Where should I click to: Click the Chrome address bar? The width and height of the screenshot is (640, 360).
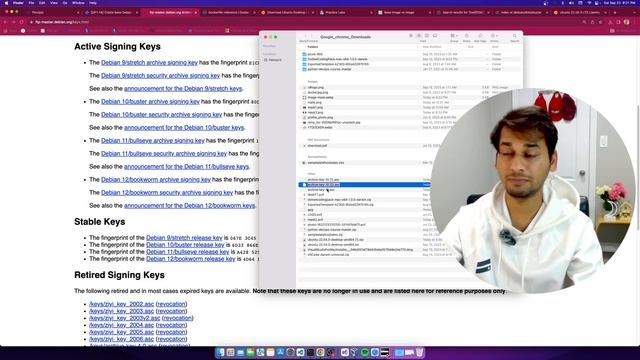click(x=306, y=22)
